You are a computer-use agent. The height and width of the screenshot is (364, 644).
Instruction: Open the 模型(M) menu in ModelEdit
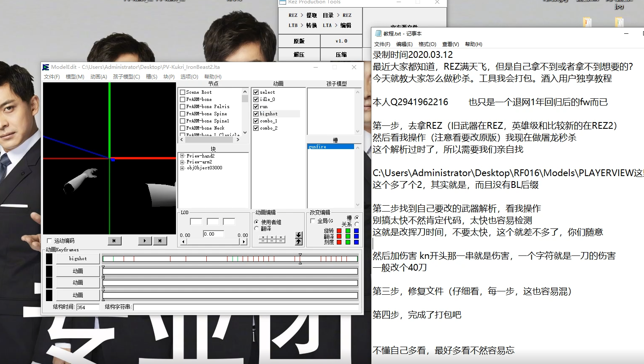point(75,77)
